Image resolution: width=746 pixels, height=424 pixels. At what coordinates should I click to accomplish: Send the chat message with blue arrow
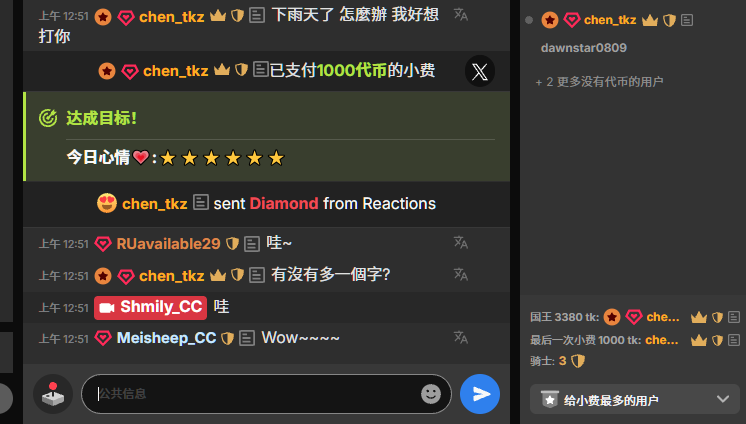click(480, 394)
